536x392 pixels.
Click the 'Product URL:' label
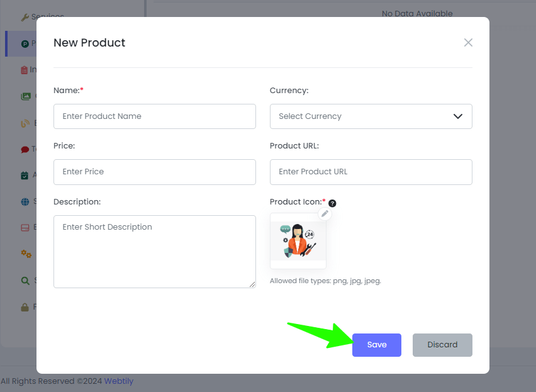(294, 146)
